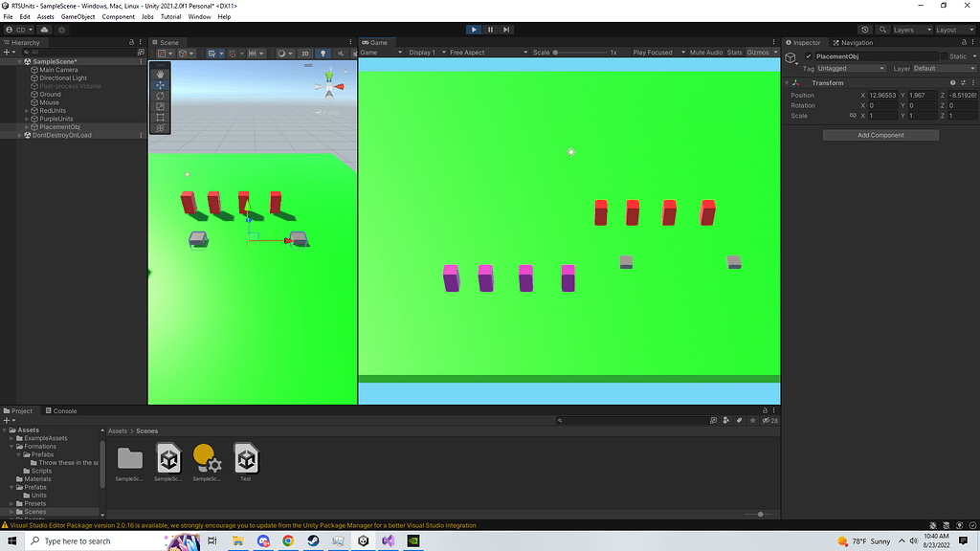Toggle the 2D view mode in Scene toolbar

tap(305, 53)
